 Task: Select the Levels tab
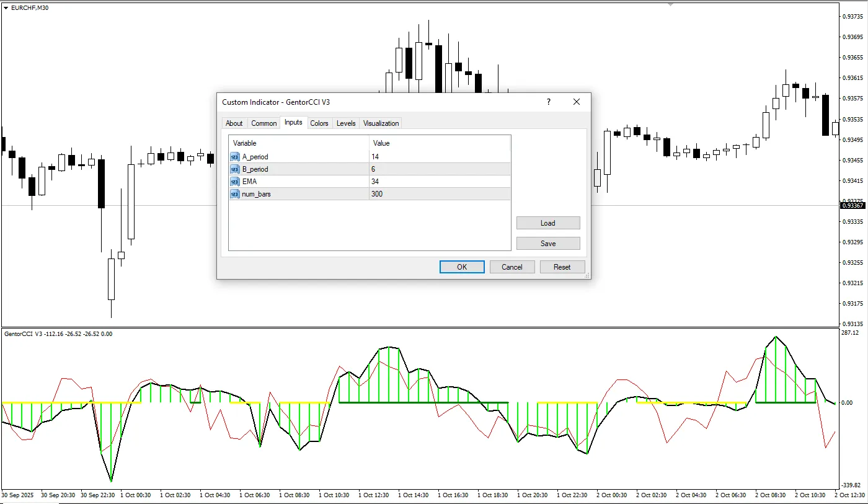(346, 123)
